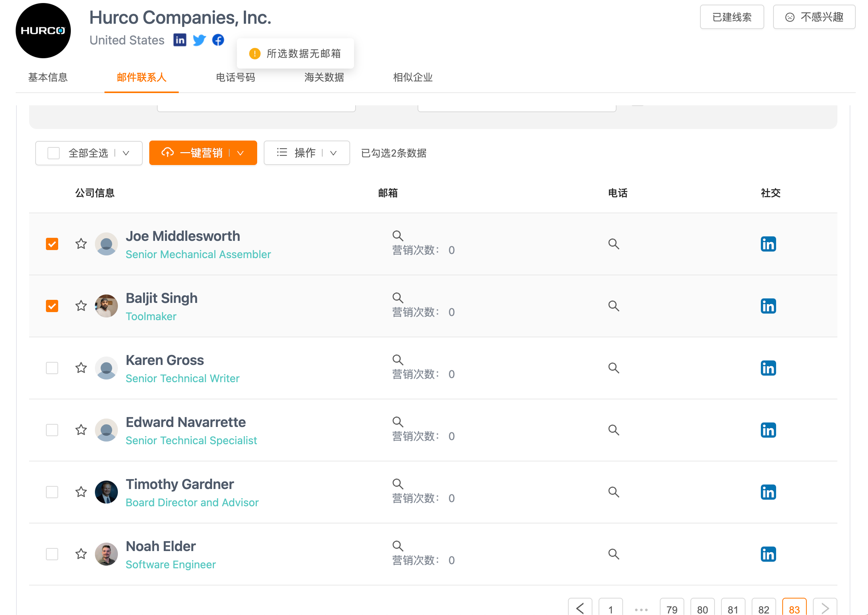This screenshot has width=868, height=615.
Task: Search email for Joe Middlesworth
Action: [398, 236]
